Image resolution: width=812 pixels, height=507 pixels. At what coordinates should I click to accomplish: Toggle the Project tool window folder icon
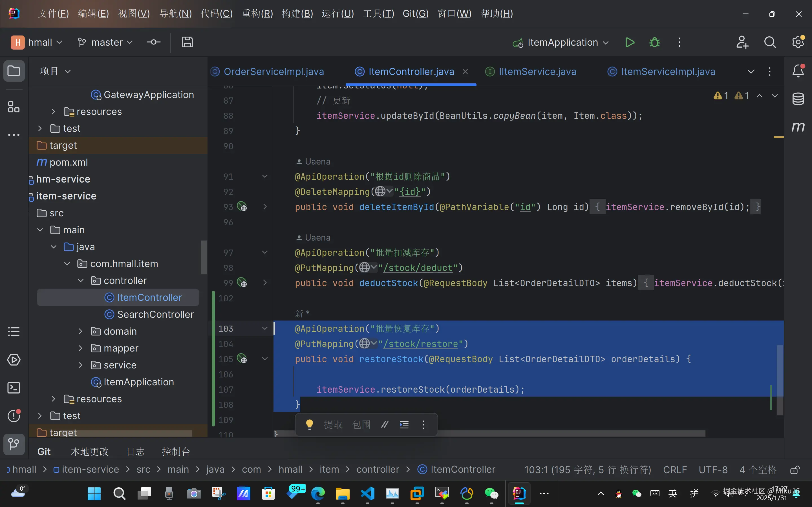(14, 71)
